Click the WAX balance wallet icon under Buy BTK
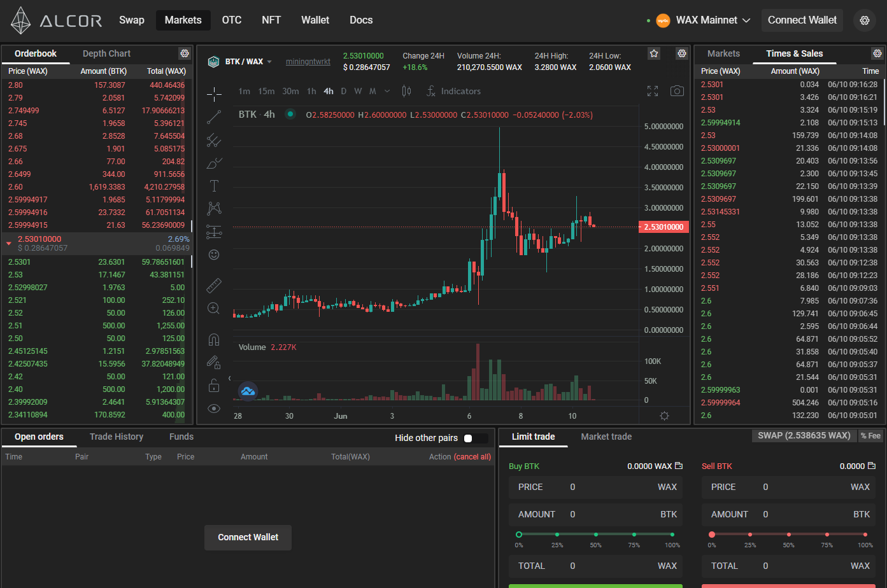This screenshot has width=887, height=588. pyautogui.click(x=679, y=466)
